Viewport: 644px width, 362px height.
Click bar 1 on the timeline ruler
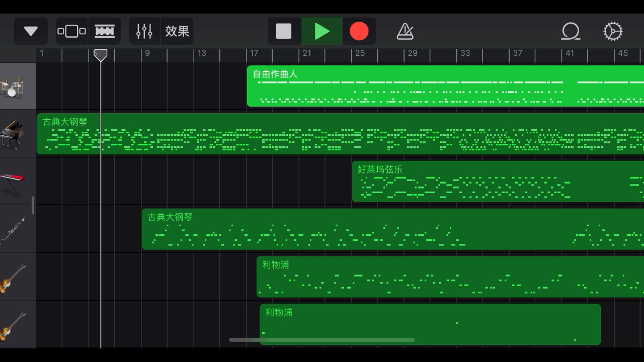42,53
